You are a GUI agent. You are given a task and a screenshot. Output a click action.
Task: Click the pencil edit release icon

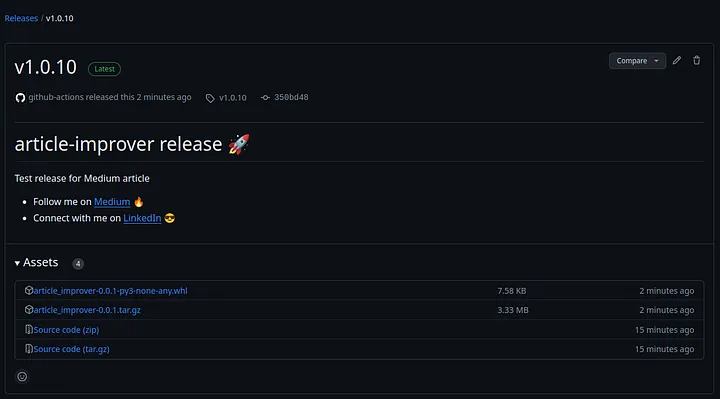tap(677, 61)
